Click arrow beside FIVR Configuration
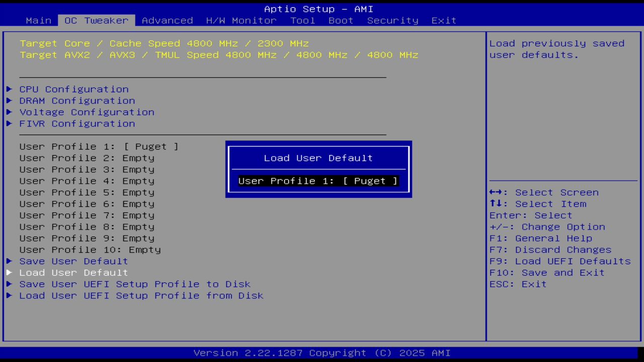The width and height of the screenshot is (644, 362). (10, 124)
